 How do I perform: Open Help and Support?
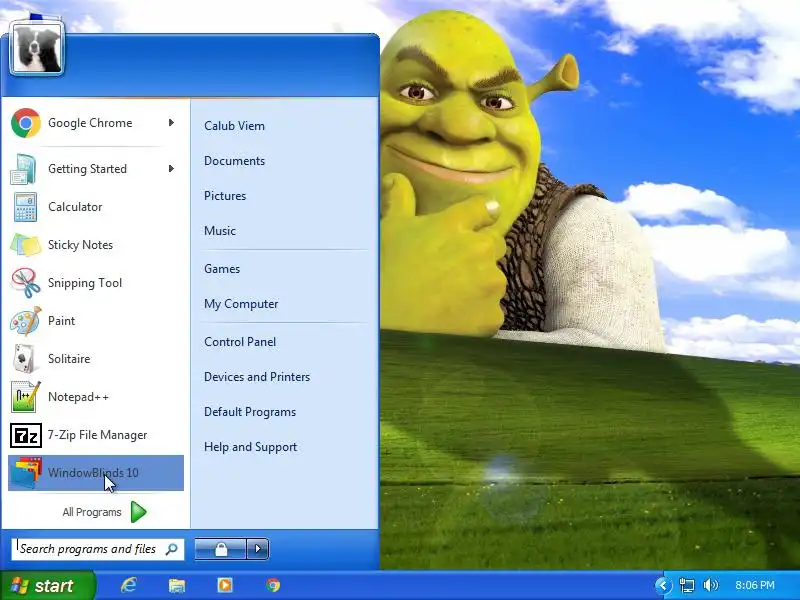251,447
